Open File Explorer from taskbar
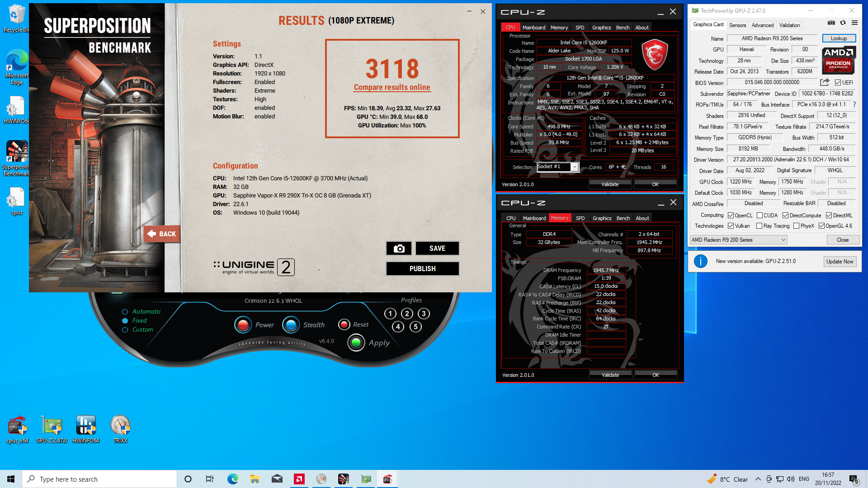 [255, 479]
